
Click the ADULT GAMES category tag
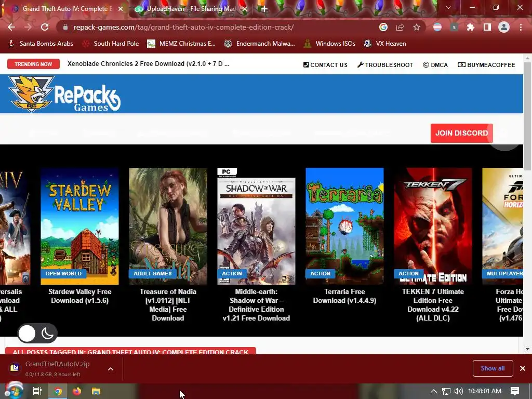click(x=153, y=273)
